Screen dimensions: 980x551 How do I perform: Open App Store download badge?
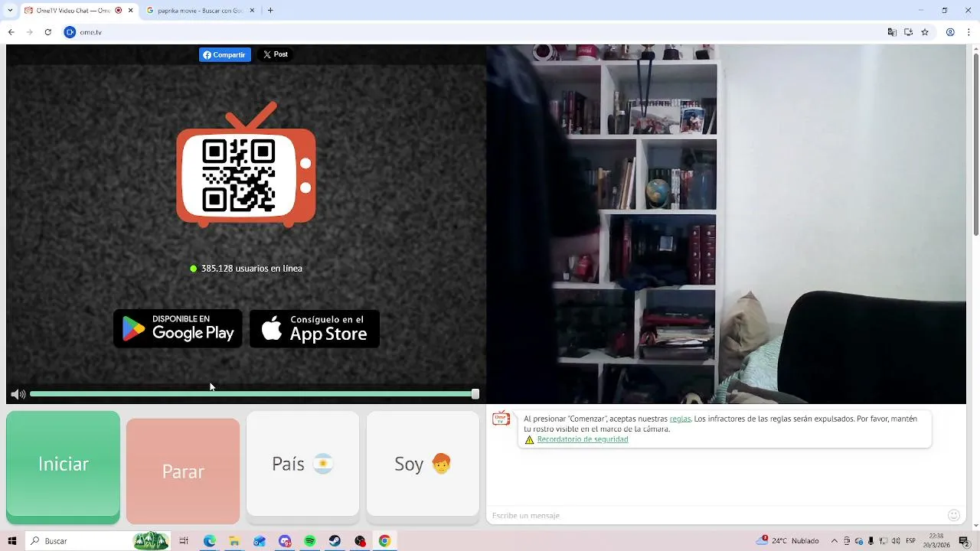[x=315, y=329]
